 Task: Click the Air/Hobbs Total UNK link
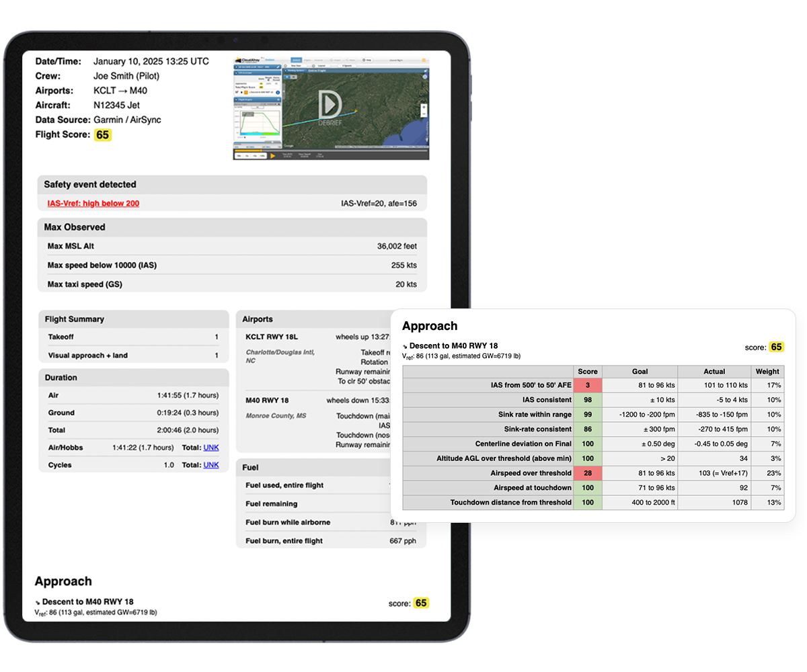click(x=211, y=448)
